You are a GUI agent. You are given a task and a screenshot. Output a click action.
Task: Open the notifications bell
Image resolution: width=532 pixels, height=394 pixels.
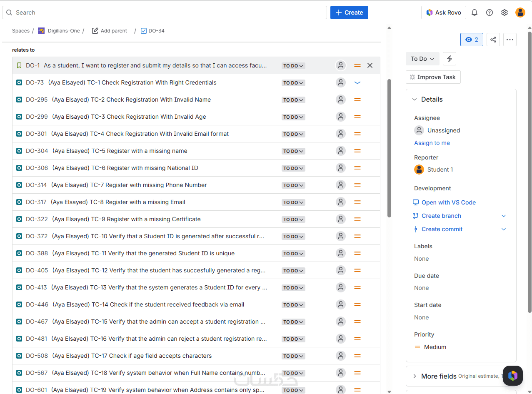475,12
